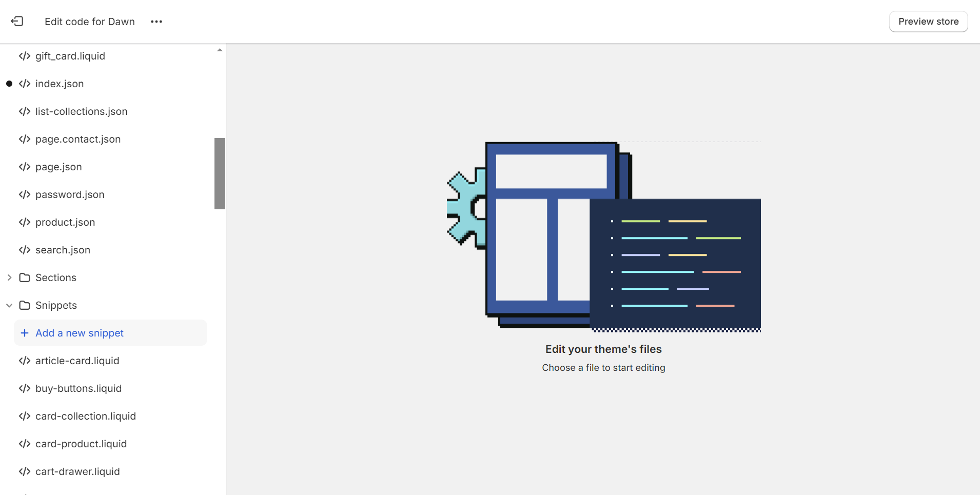980x495 pixels.
Task: Click plus icon for new snippet
Action: click(x=24, y=333)
